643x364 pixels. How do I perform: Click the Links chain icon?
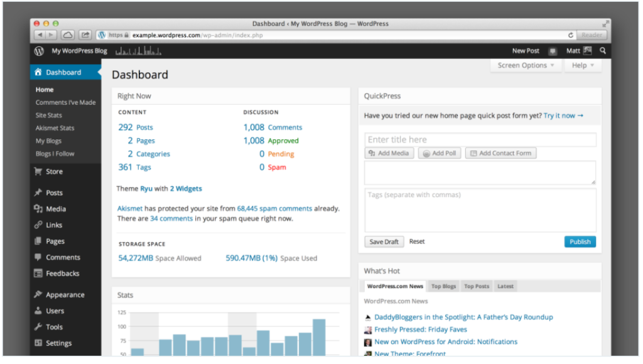[x=38, y=225]
